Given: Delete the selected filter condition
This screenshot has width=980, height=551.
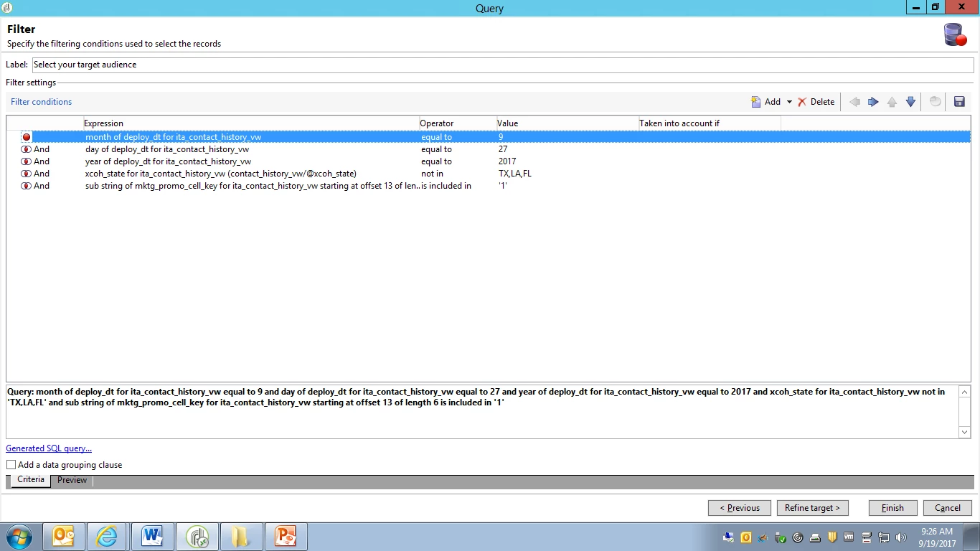Looking at the screenshot, I should pos(816,102).
